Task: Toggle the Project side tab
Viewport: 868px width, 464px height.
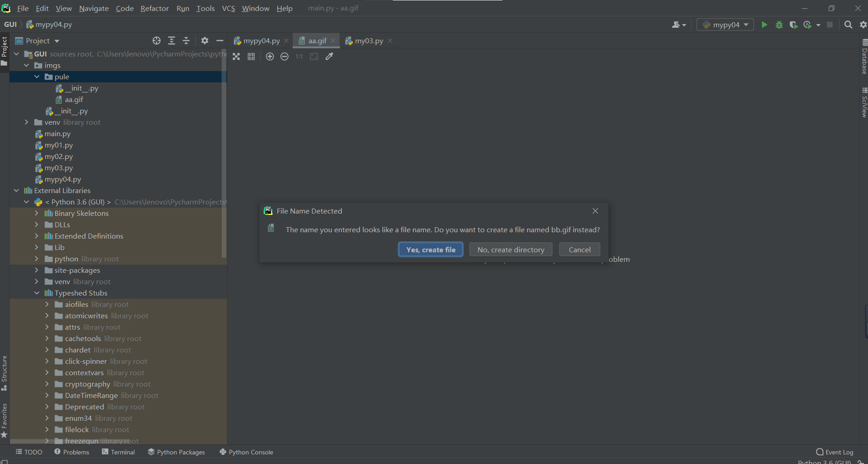Action: click(4, 51)
